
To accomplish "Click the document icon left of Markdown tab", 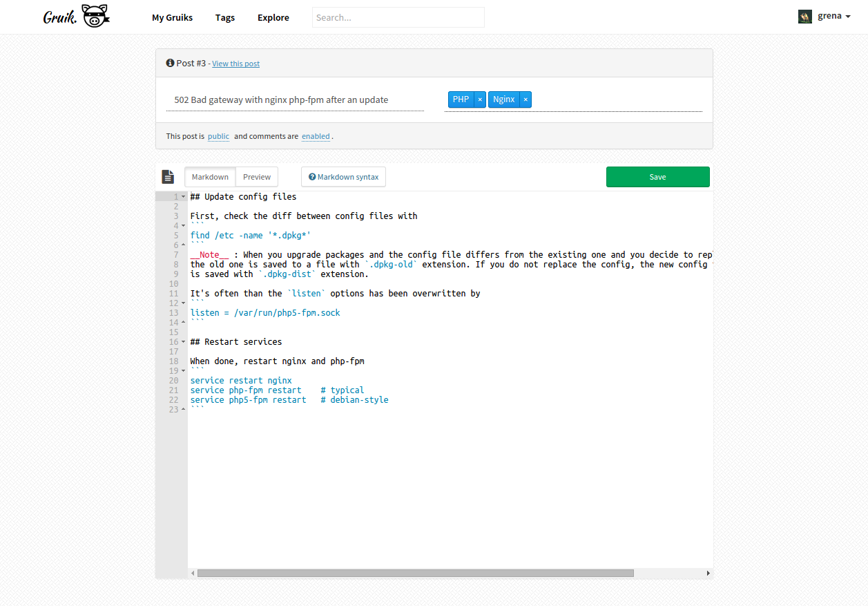I will pos(168,177).
